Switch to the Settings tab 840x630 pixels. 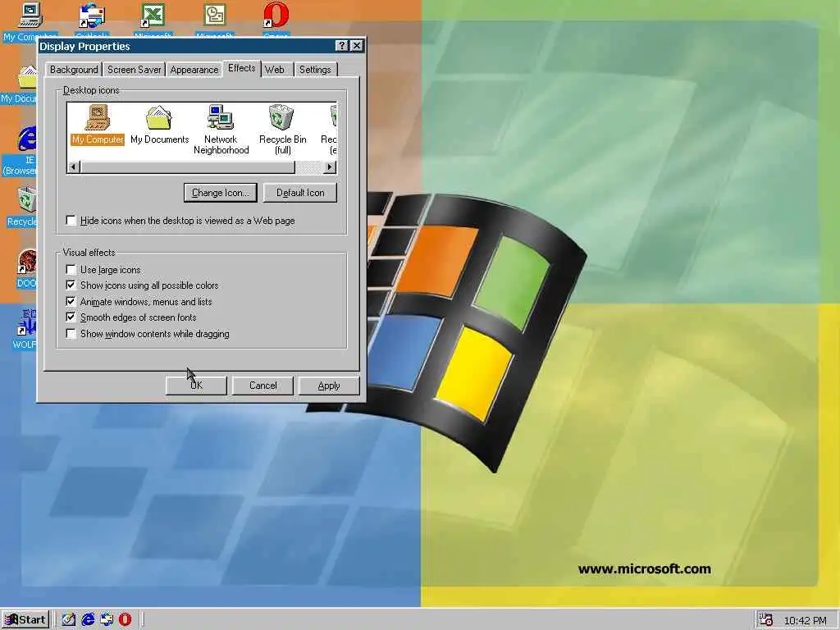pos(315,70)
